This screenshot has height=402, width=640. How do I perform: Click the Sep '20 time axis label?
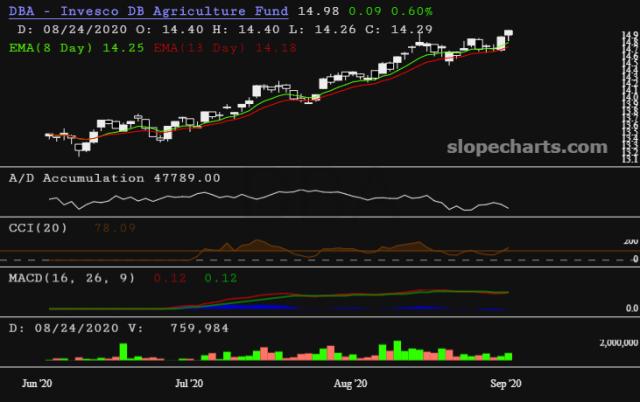point(506,383)
